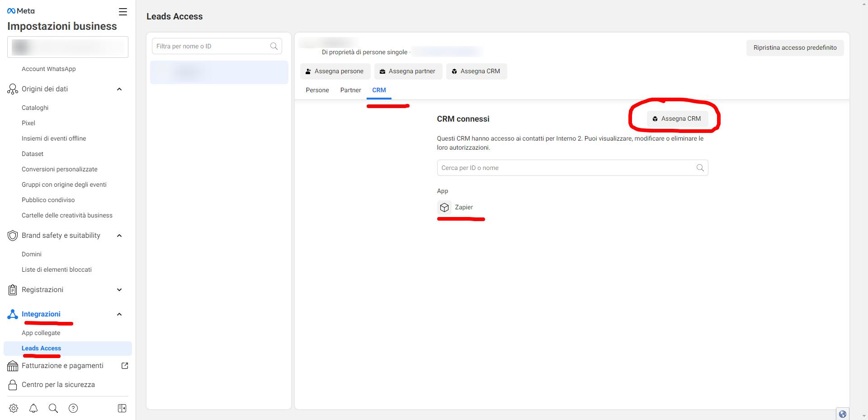This screenshot has height=420, width=868.
Task: Expand the Registrazioni section
Action: pyautogui.click(x=119, y=290)
